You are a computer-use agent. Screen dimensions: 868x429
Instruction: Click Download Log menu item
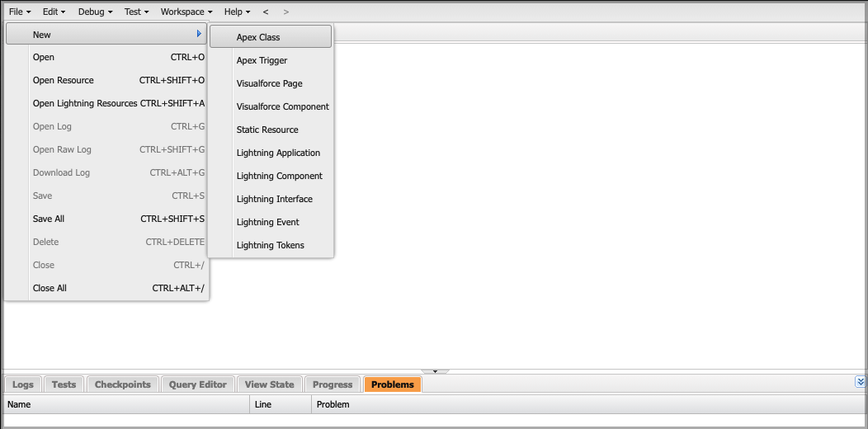coord(107,172)
